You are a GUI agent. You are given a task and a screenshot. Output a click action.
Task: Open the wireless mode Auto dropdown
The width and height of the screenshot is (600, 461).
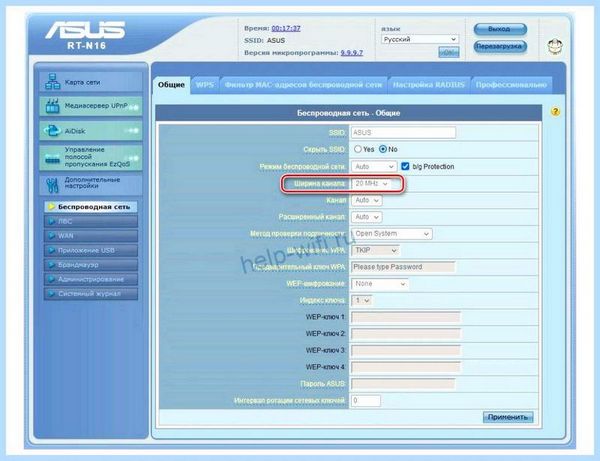[x=373, y=166]
